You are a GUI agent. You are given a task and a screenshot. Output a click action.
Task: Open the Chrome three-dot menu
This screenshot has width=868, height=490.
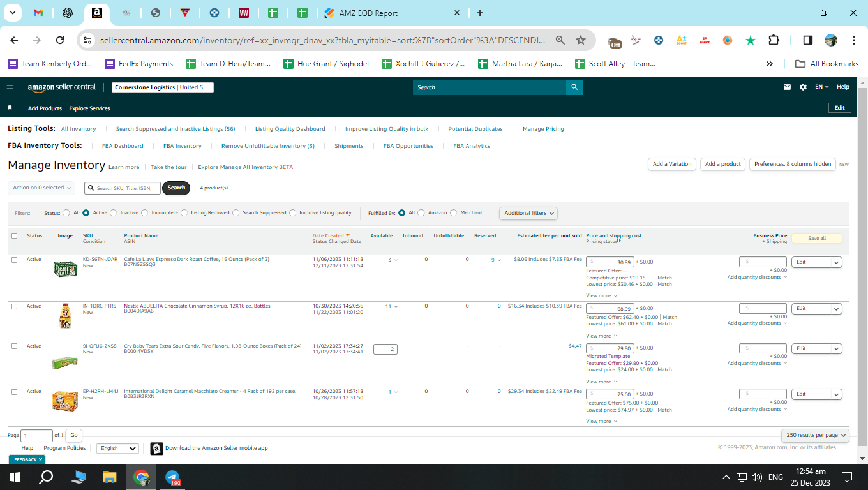pos(854,40)
